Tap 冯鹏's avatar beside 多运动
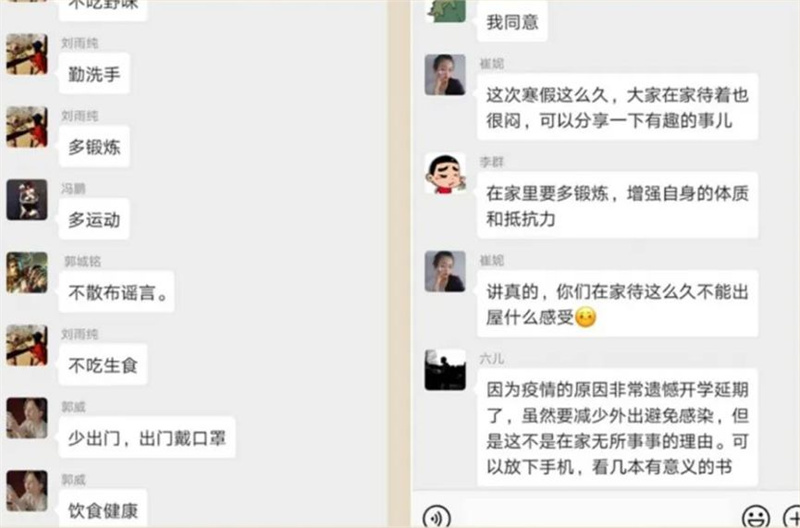The width and height of the screenshot is (800, 528). point(27,199)
